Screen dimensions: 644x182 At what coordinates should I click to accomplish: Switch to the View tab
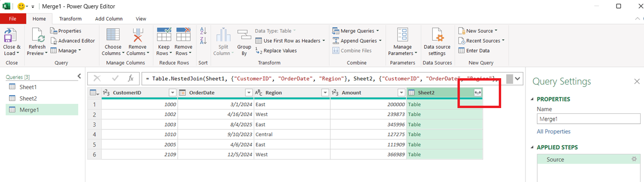(141, 18)
